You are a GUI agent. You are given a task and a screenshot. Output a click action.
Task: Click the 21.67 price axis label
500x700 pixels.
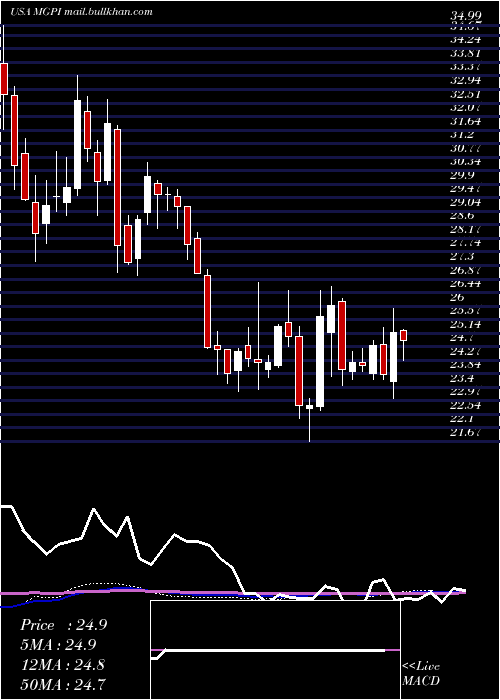(464, 433)
